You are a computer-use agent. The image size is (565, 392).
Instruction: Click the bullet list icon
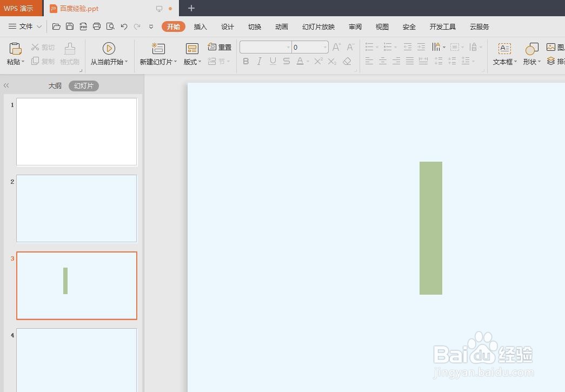pos(369,47)
